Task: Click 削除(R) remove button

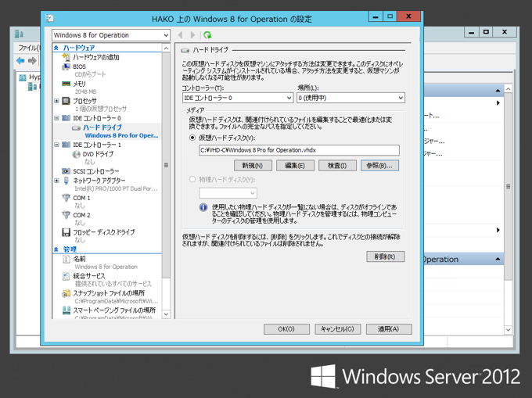Action: pyautogui.click(x=386, y=256)
